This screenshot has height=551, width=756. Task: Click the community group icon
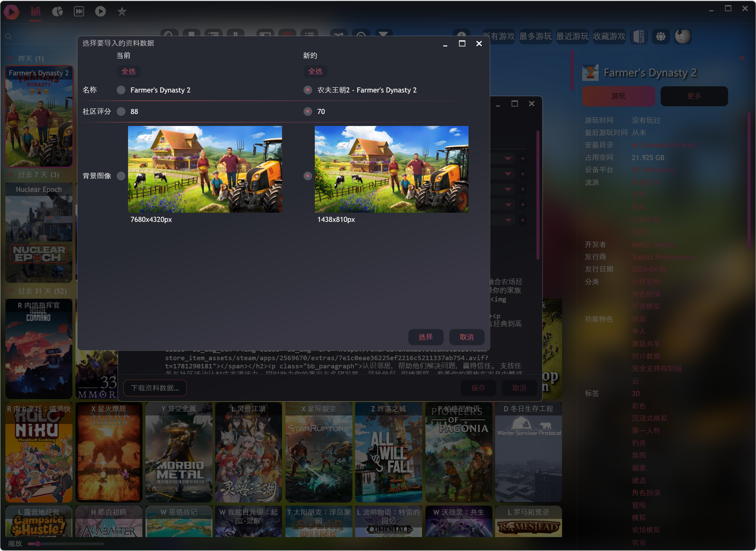tap(661, 36)
